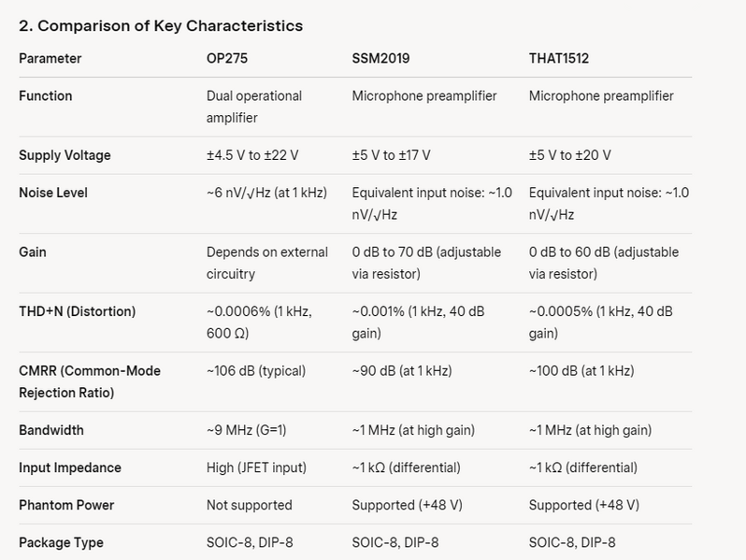Click the "CMRR (Common-Mode Rejection Ratio)" label
Screen dimensions: 746x560
[89, 381]
